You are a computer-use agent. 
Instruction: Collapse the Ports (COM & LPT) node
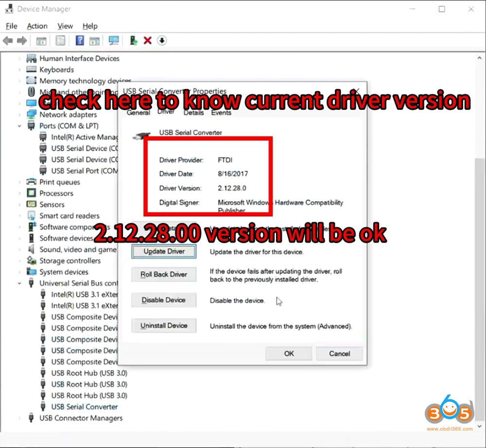coord(20,126)
